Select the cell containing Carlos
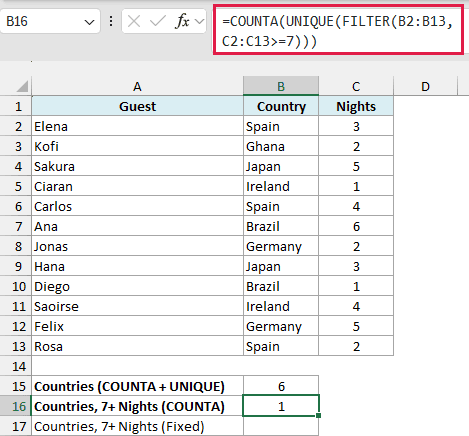Image resolution: width=469 pixels, height=436 pixels. click(x=137, y=206)
